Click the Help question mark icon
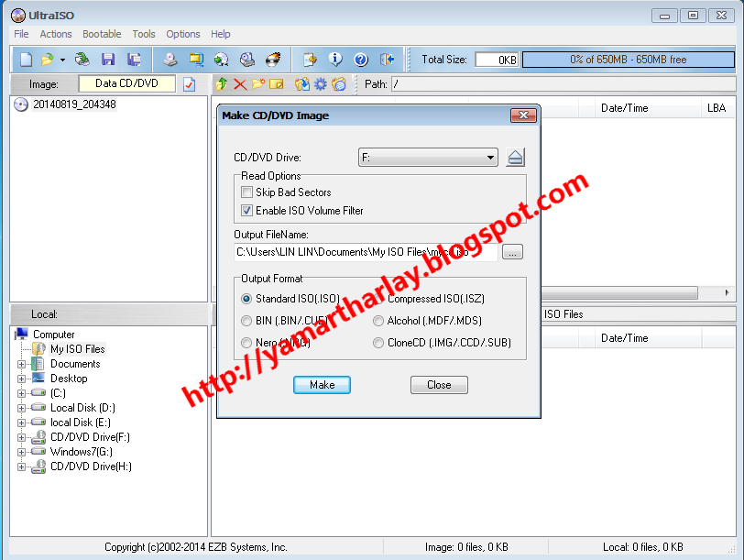This screenshot has height=560, width=744. 361,60
